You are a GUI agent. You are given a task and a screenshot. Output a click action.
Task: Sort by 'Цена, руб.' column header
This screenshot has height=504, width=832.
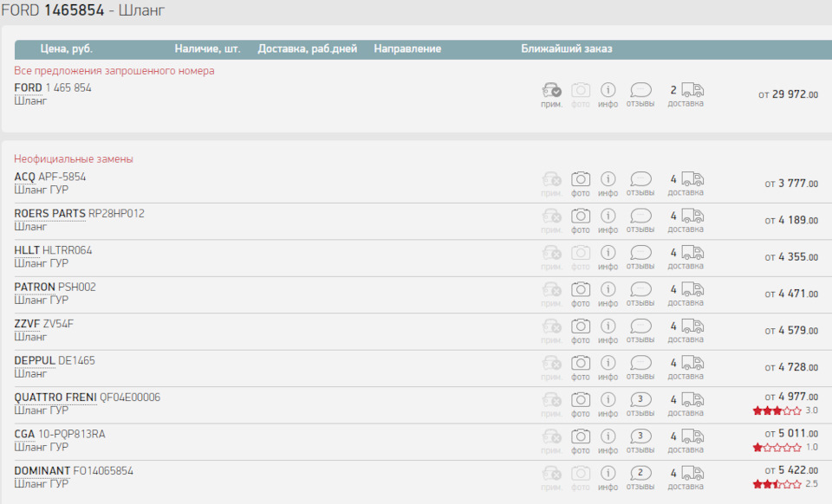[67, 48]
